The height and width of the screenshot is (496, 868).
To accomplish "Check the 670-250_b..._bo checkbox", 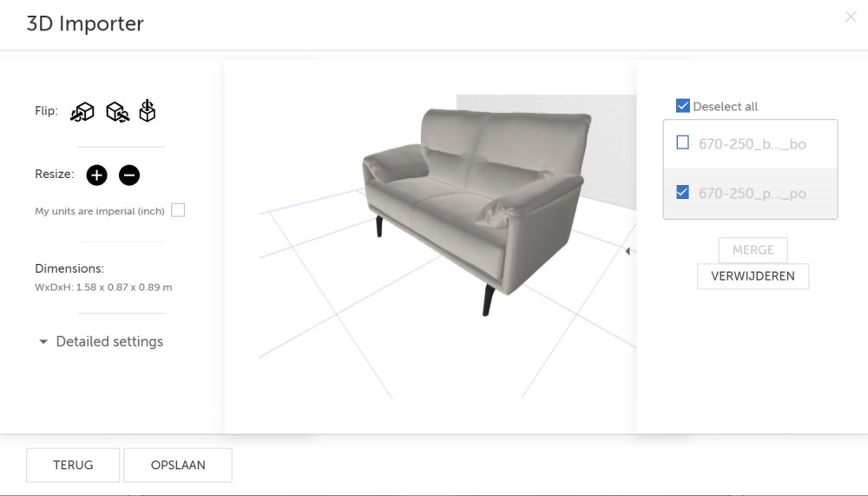I will 683,143.
